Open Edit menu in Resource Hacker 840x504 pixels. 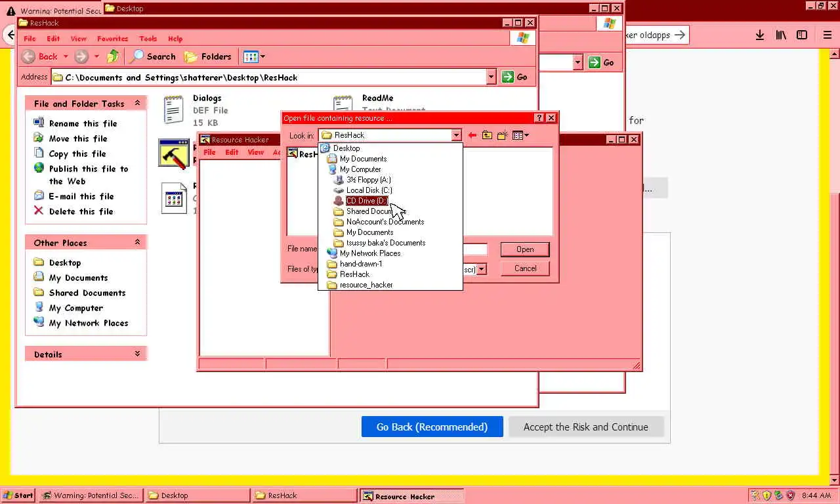(x=232, y=152)
